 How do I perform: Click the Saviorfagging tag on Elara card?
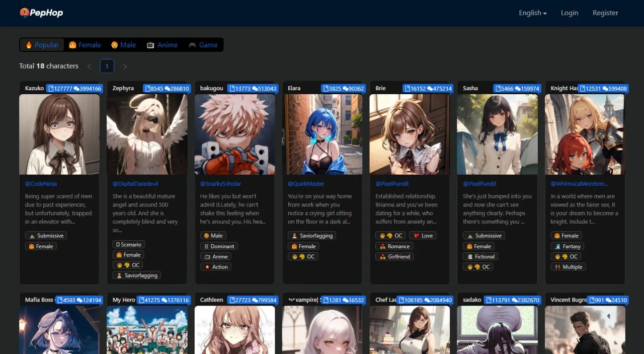311,236
